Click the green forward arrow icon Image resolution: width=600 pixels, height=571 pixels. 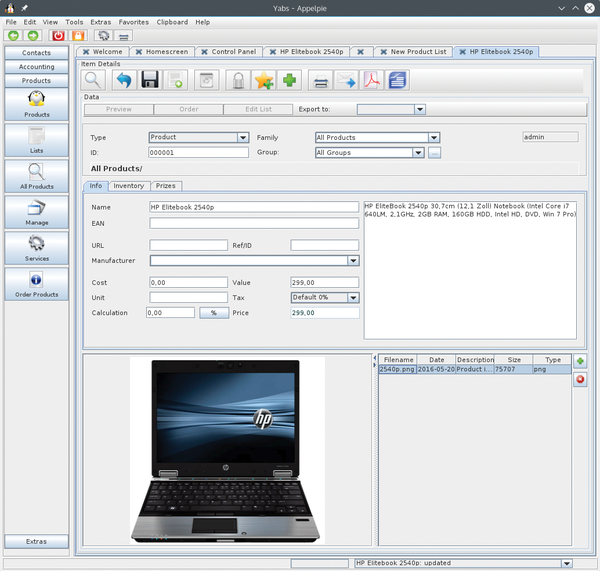pyautogui.click(x=33, y=36)
